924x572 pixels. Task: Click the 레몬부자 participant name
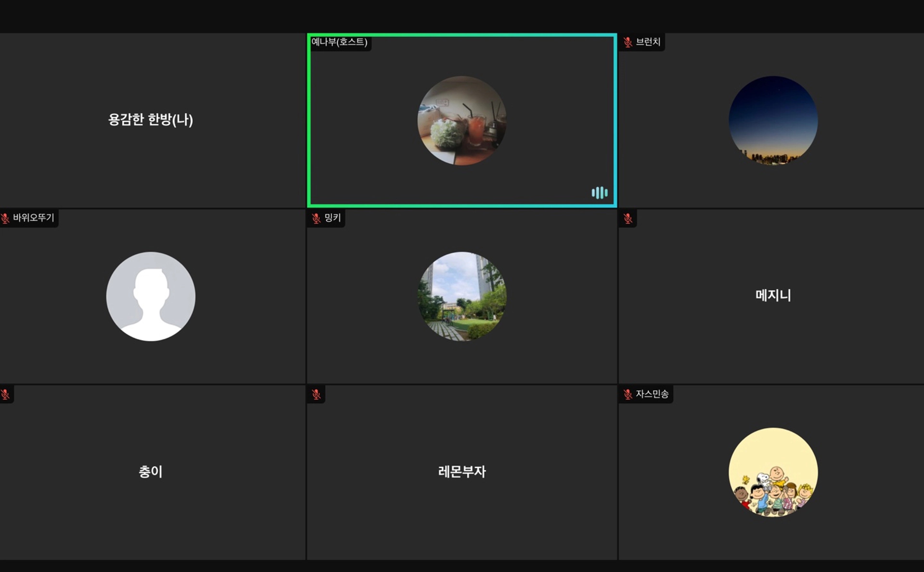[x=462, y=471]
